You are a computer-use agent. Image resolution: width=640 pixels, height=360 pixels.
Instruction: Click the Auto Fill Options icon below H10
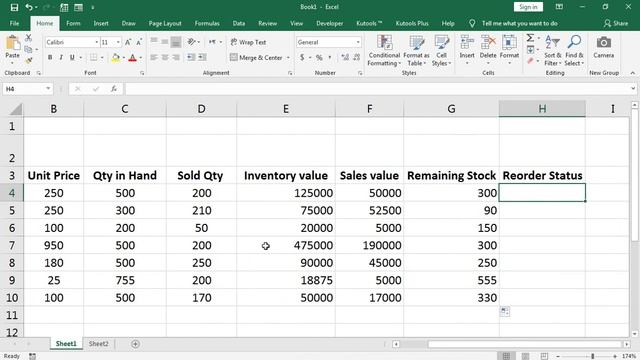coord(505,311)
